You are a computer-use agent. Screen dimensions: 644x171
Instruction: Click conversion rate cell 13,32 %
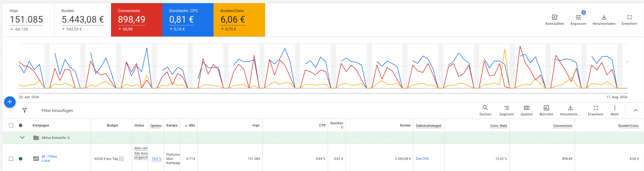click(501, 159)
